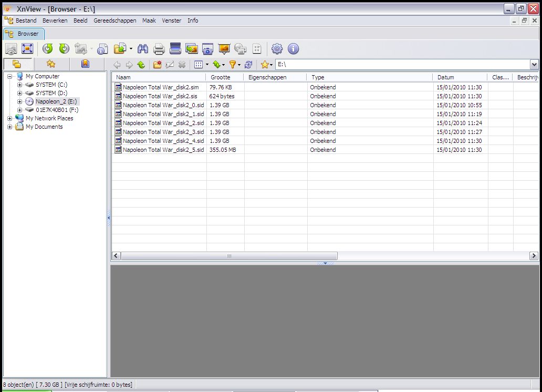Click the View image toolbar icon
Image resolution: width=542 pixels, height=392 pixels.
click(x=11, y=49)
